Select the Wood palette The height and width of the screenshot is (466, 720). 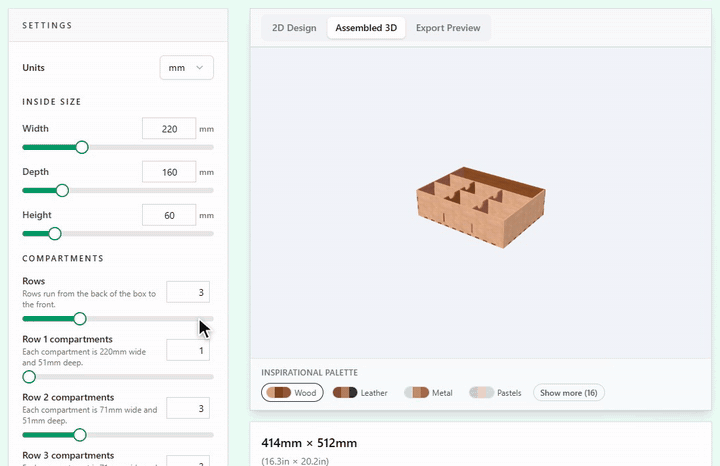point(292,393)
